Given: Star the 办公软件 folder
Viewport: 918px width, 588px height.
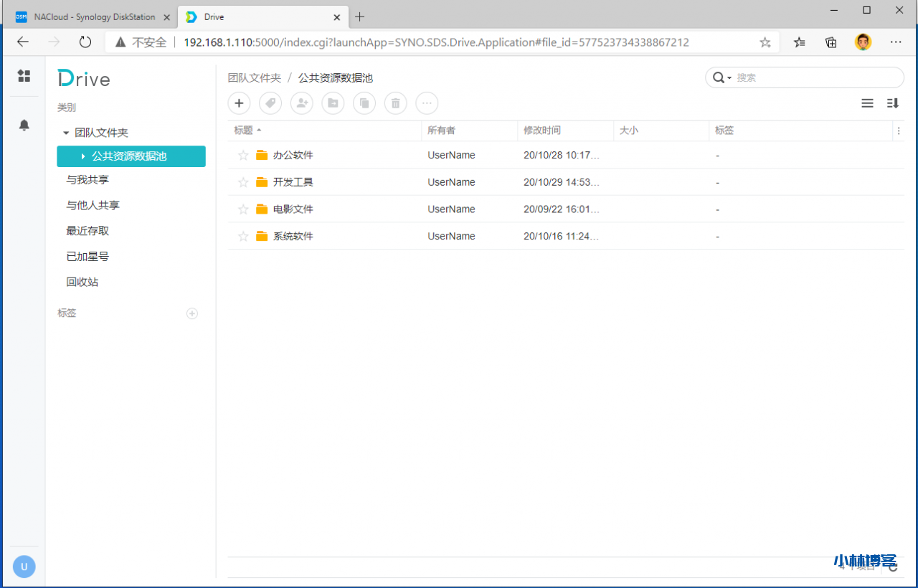Looking at the screenshot, I should (x=243, y=155).
